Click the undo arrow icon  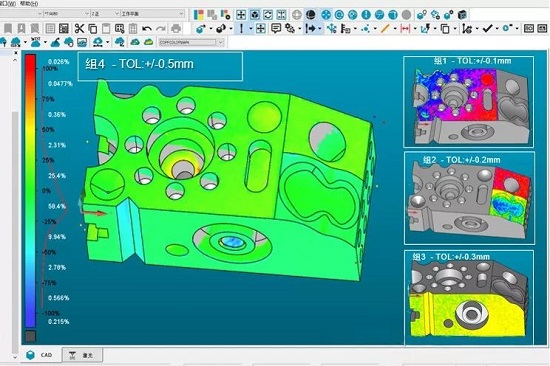(x=147, y=28)
